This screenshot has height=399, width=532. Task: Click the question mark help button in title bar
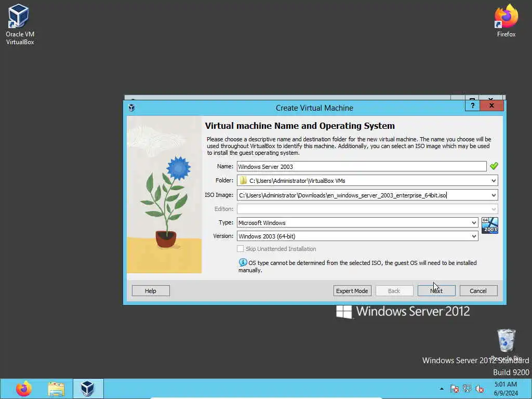point(472,105)
